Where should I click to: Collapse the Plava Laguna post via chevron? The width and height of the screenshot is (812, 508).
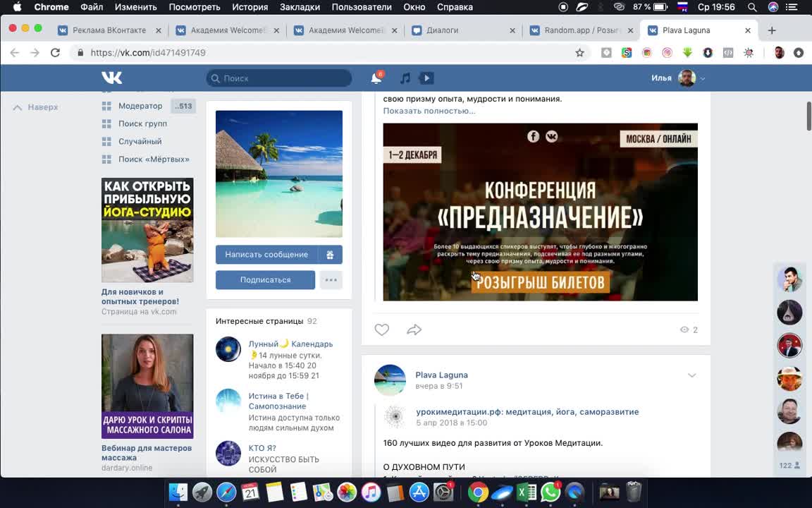[692, 375]
